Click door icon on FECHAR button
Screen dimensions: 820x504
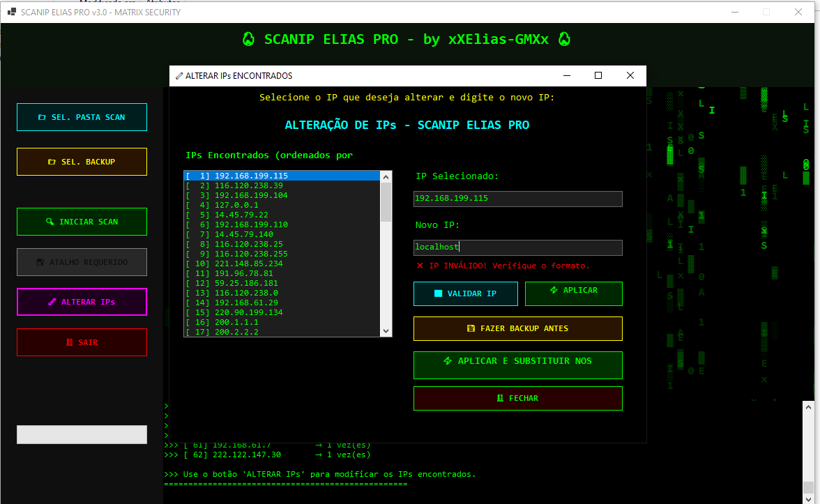[500, 398]
